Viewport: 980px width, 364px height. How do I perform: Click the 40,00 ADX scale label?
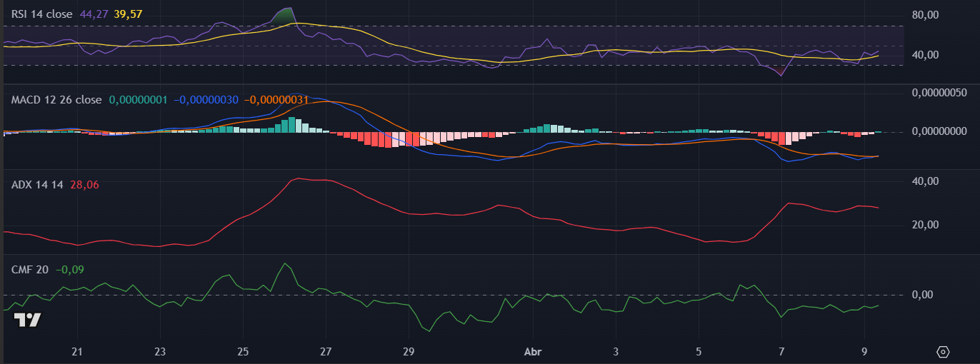coord(925,182)
